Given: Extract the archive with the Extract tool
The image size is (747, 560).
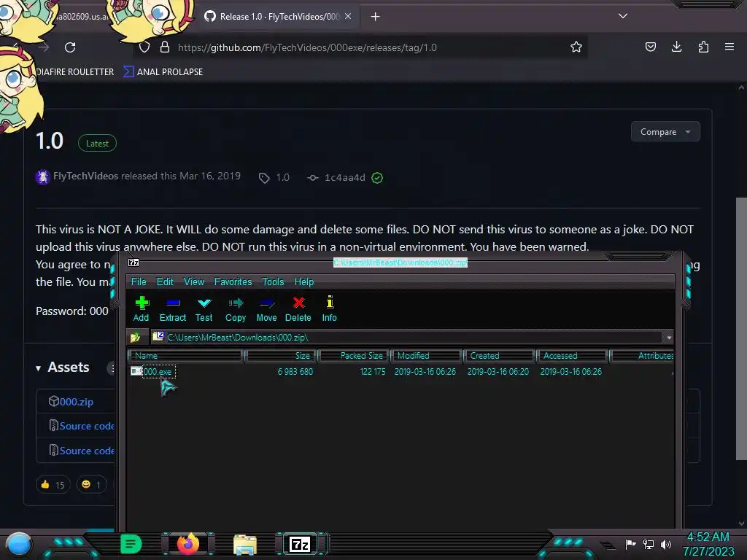Looking at the screenshot, I should (x=172, y=309).
